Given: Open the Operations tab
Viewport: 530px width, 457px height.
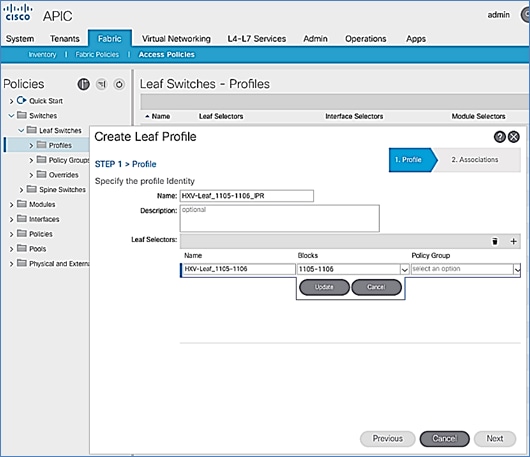Looking at the screenshot, I should (365, 39).
